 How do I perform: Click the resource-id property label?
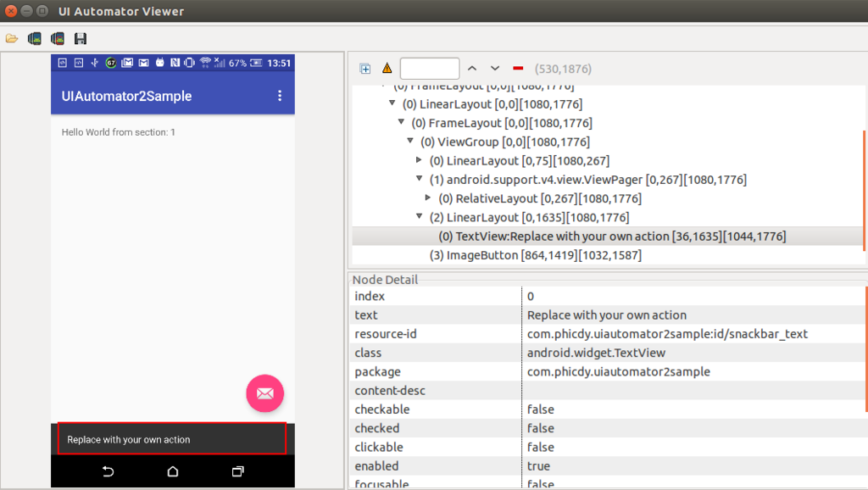pyautogui.click(x=386, y=334)
